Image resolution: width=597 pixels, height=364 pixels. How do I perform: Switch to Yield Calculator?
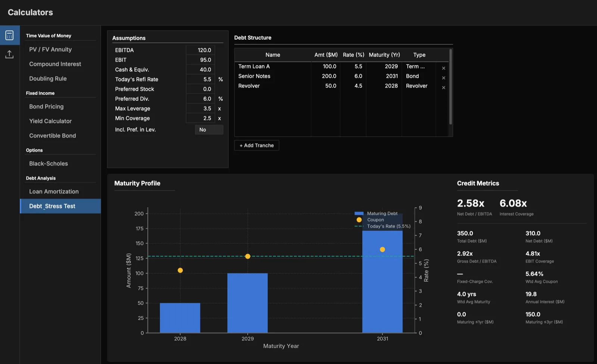(x=50, y=121)
